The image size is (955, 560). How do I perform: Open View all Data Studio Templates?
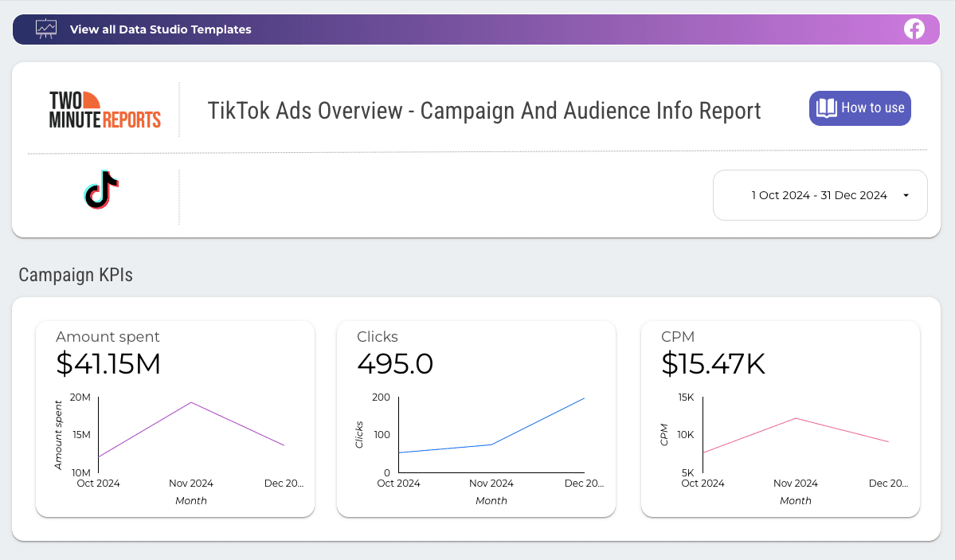point(160,29)
